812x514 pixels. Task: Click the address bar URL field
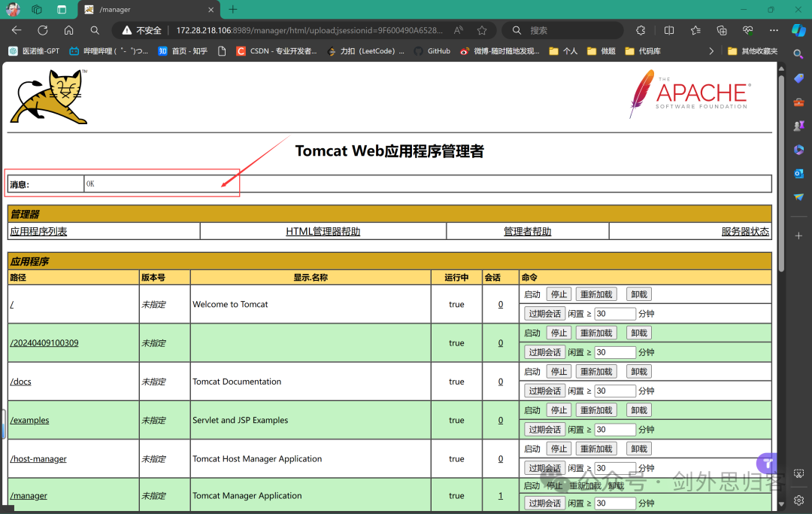[309, 30]
